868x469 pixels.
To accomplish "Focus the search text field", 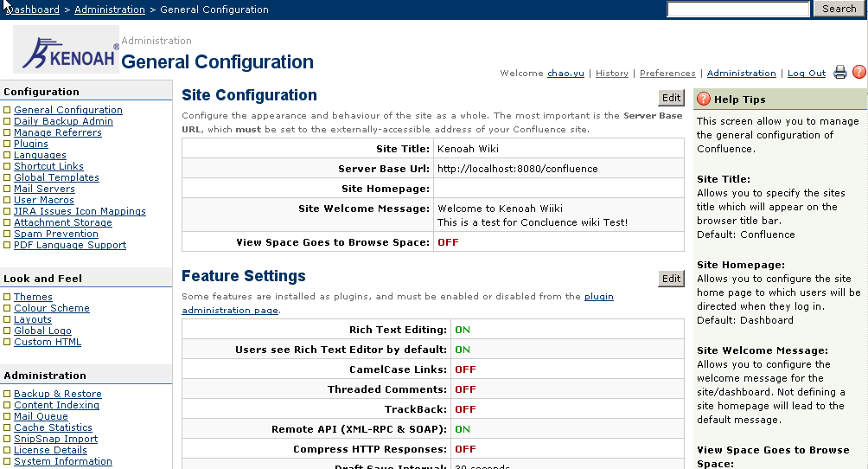I will tap(738, 9).
